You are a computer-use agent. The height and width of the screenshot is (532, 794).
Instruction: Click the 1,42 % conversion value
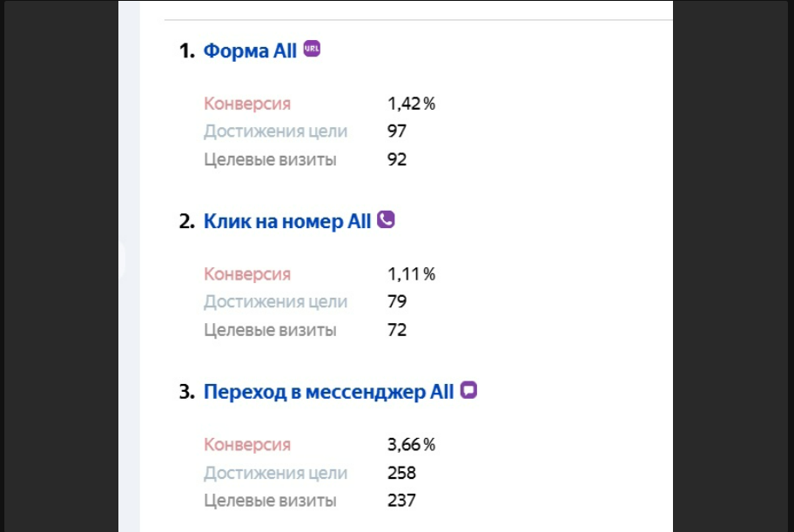tap(411, 103)
